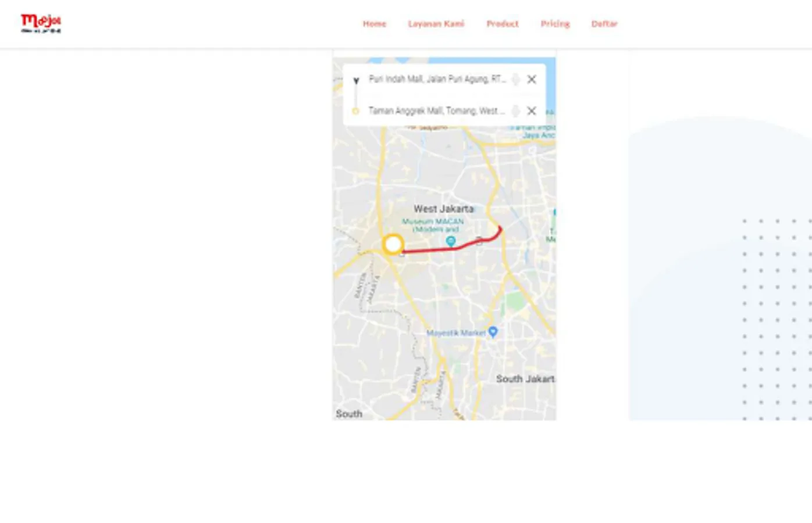
Task: Open the Mojo logo in the header
Action: 41,23
